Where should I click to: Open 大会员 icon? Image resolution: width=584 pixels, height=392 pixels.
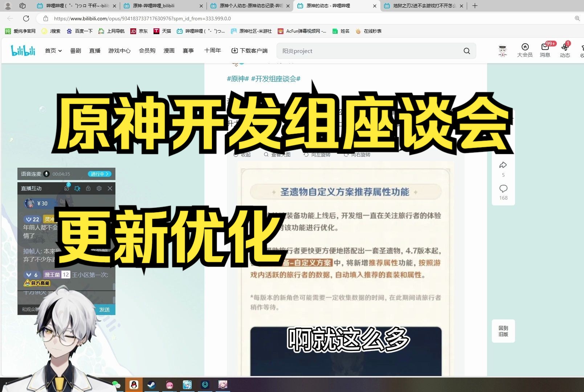coord(525,50)
